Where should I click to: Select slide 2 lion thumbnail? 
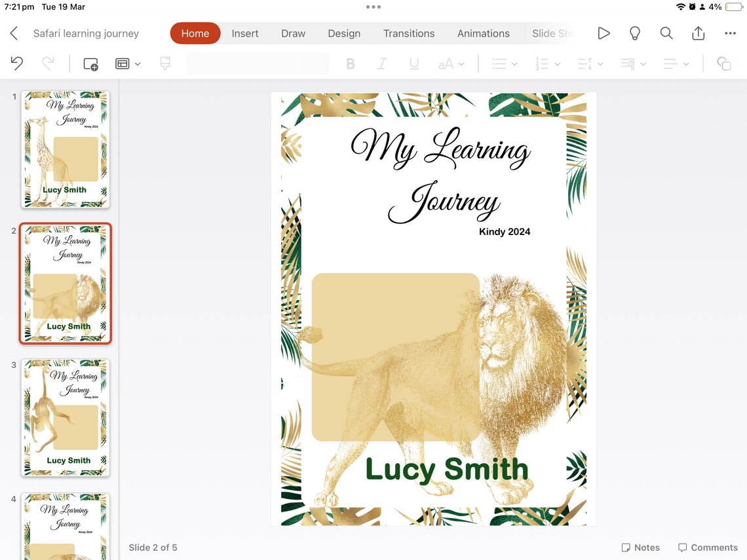[66, 284]
